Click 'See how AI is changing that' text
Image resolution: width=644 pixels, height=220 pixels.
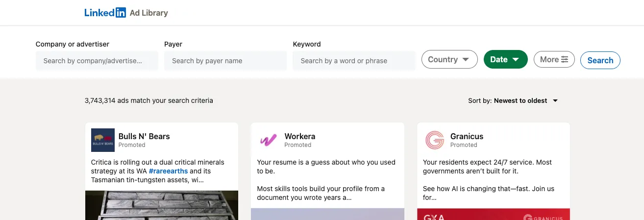point(489,193)
